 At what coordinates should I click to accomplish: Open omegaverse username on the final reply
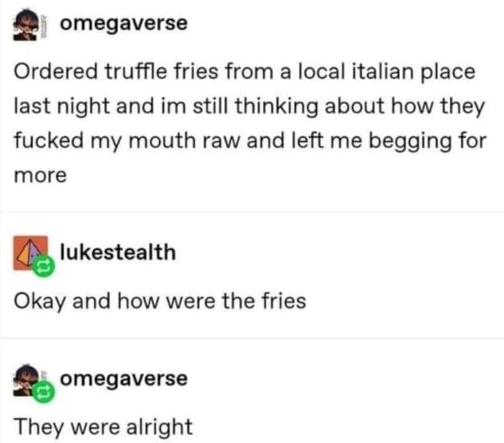point(123,379)
